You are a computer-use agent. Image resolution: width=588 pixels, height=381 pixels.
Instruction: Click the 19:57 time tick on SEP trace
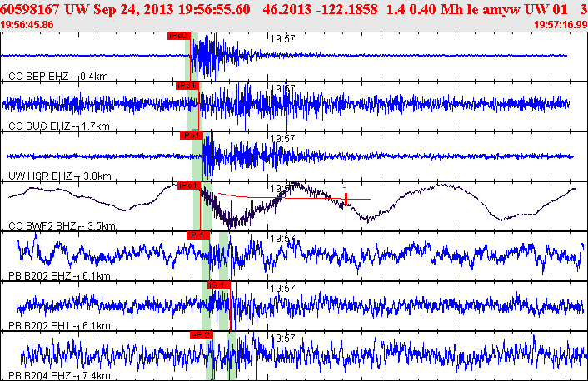coord(285,38)
